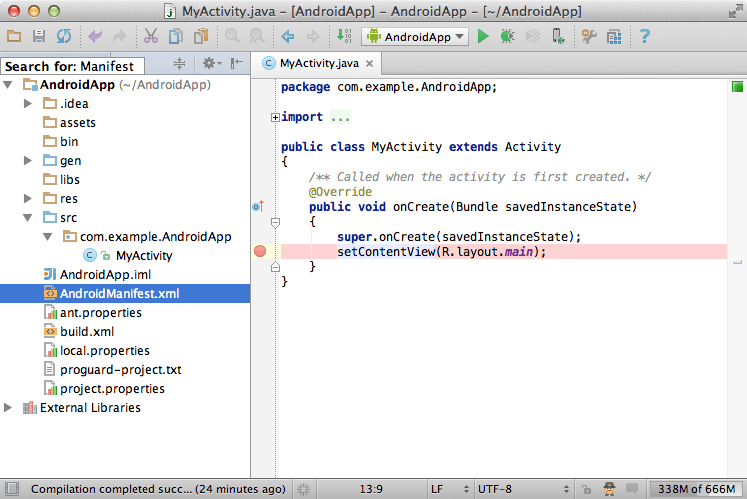
Task: Toggle tool window buttons in status bar corner
Action: click(12, 489)
